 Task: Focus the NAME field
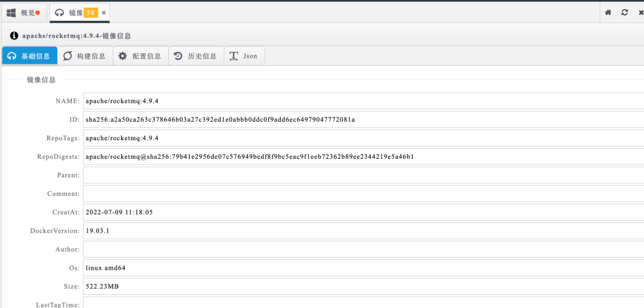[x=364, y=101]
